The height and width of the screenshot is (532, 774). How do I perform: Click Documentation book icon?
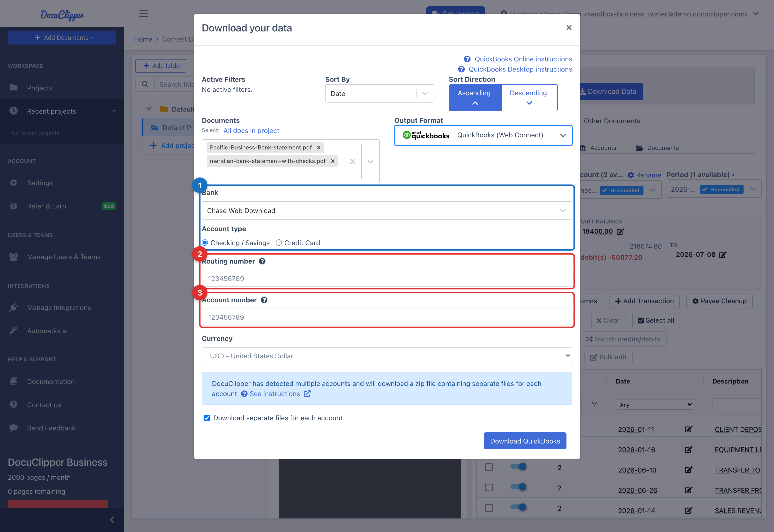pos(14,381)
